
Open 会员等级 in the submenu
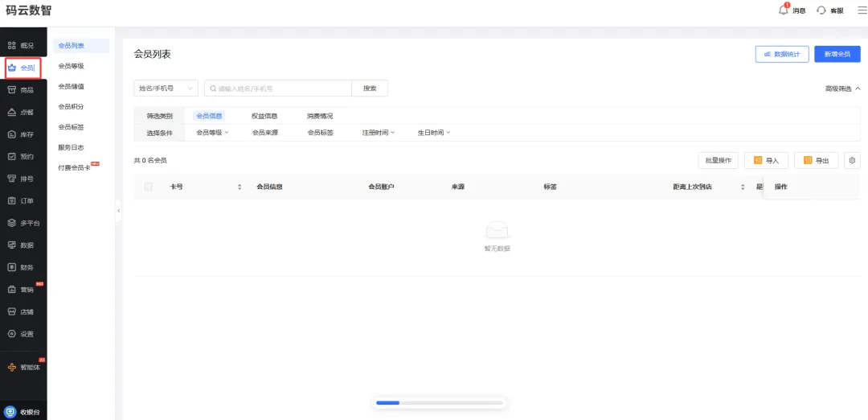(71, 66)
